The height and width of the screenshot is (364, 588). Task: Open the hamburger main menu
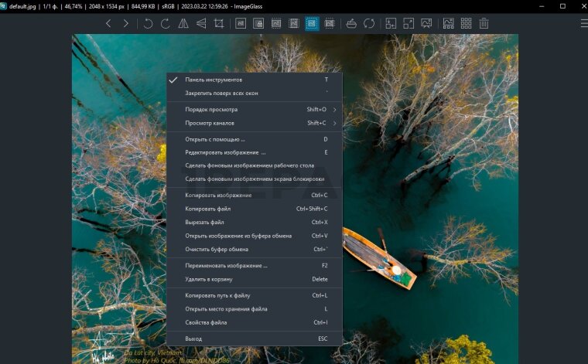583,23
